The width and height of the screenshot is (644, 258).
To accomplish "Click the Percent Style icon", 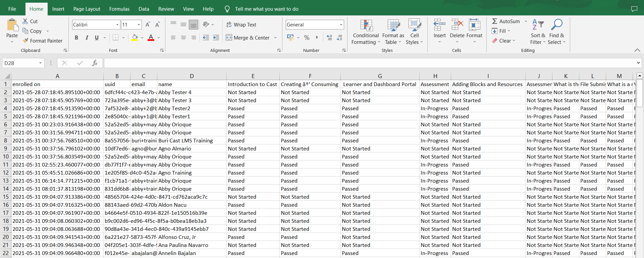I will tap(307, 38).
